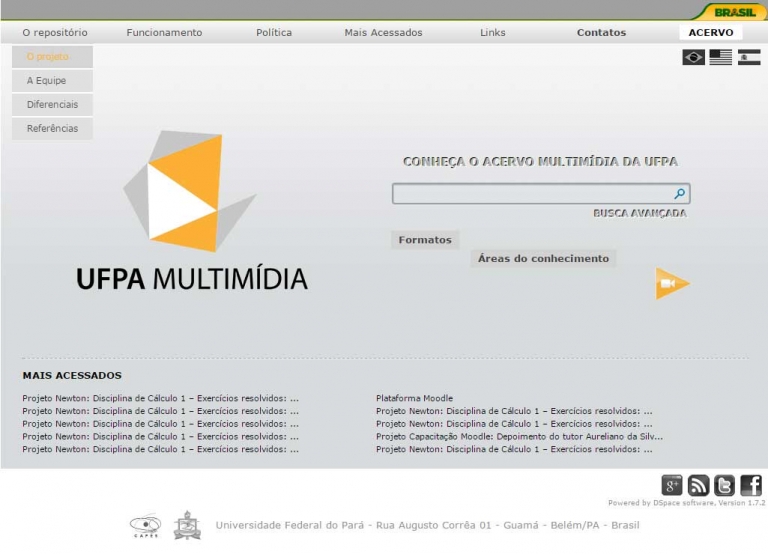The height and width of the screenshot is (554, 768).
Task: Open Projeto Capacitação Moodle Depoimento link
Action: (x=519, y=436)
